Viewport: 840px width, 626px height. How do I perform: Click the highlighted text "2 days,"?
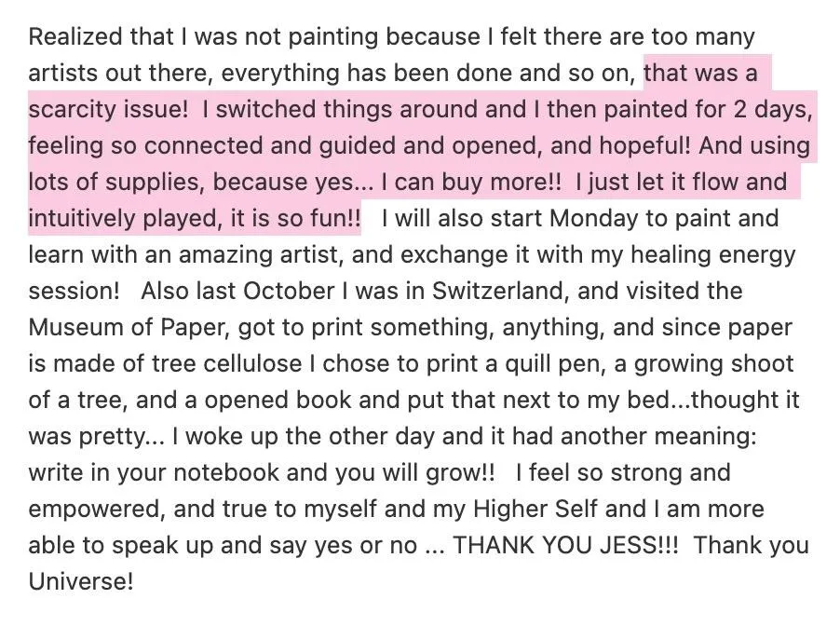(773, 109)
